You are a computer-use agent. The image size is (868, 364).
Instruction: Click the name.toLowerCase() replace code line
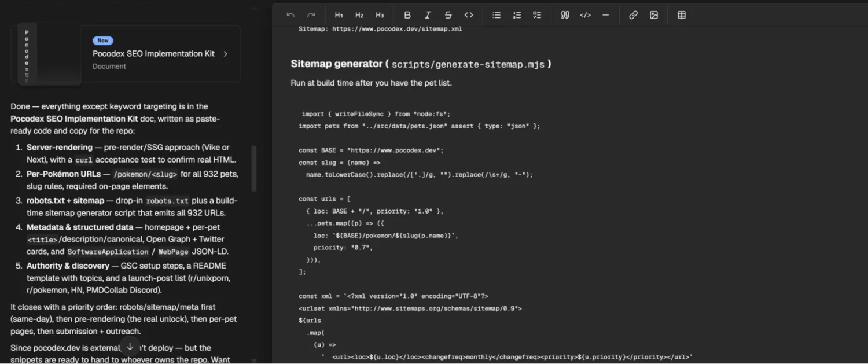point(420,175)
